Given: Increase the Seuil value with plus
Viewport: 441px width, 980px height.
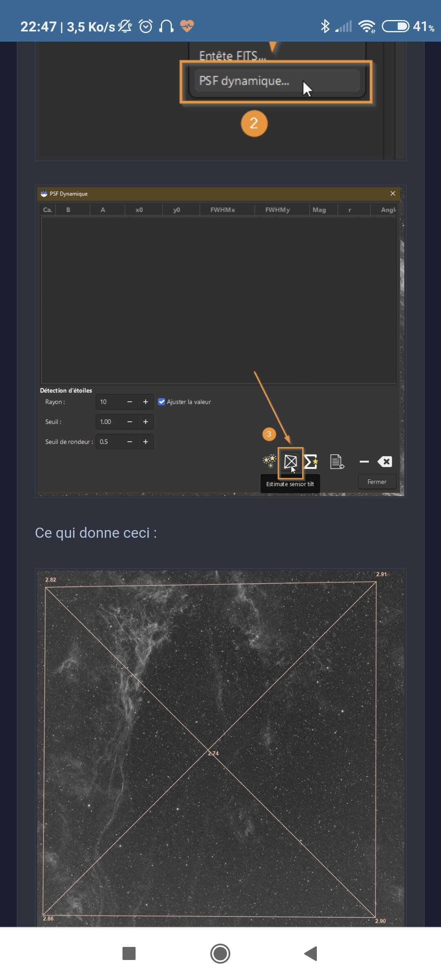Looking at the screenshot, I should click(x=145, y=422).
